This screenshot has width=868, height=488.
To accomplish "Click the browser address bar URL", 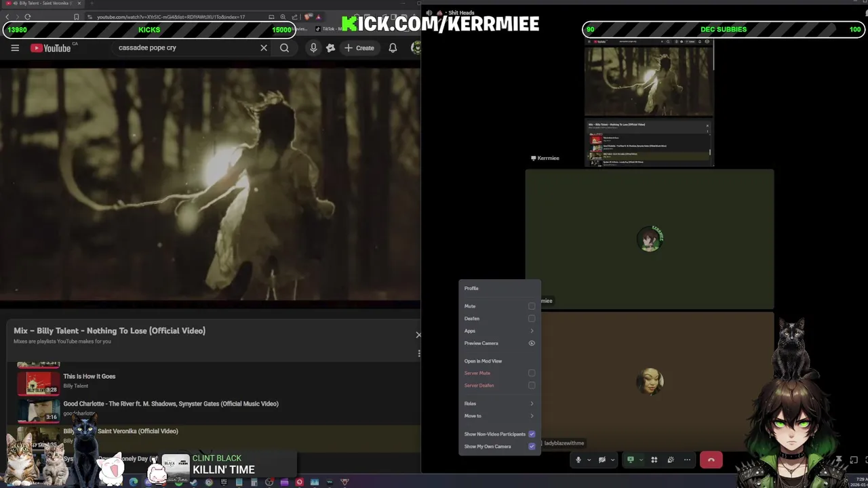I will click(x=171, y=17).
